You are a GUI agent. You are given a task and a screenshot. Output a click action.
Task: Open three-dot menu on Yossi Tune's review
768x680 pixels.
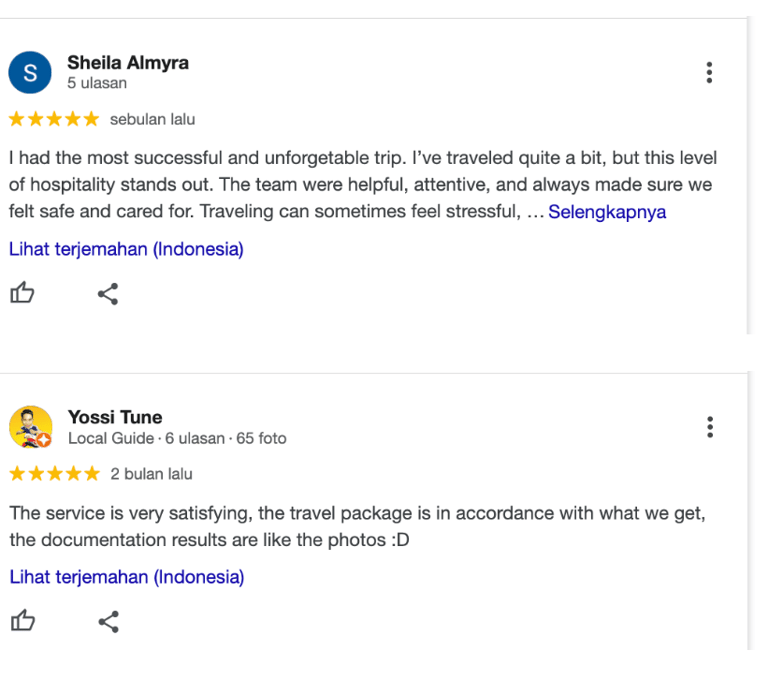pyautogui.click(x=709, y=427)
